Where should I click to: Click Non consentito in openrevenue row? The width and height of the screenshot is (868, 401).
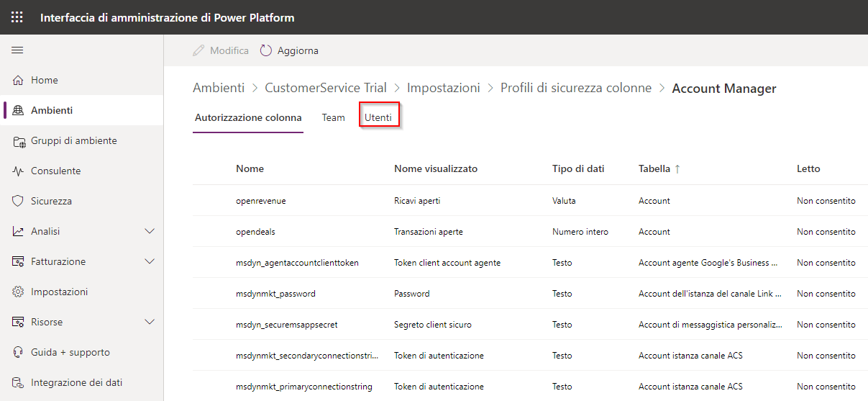pos(826,201)
